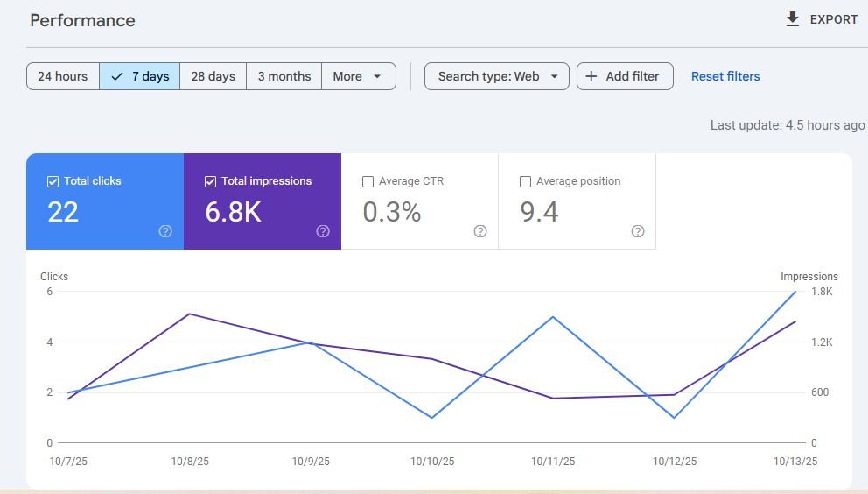Viewport: 868px width, 494px height.
Task: Click help icon on Average CTR card
Action: 480,231
